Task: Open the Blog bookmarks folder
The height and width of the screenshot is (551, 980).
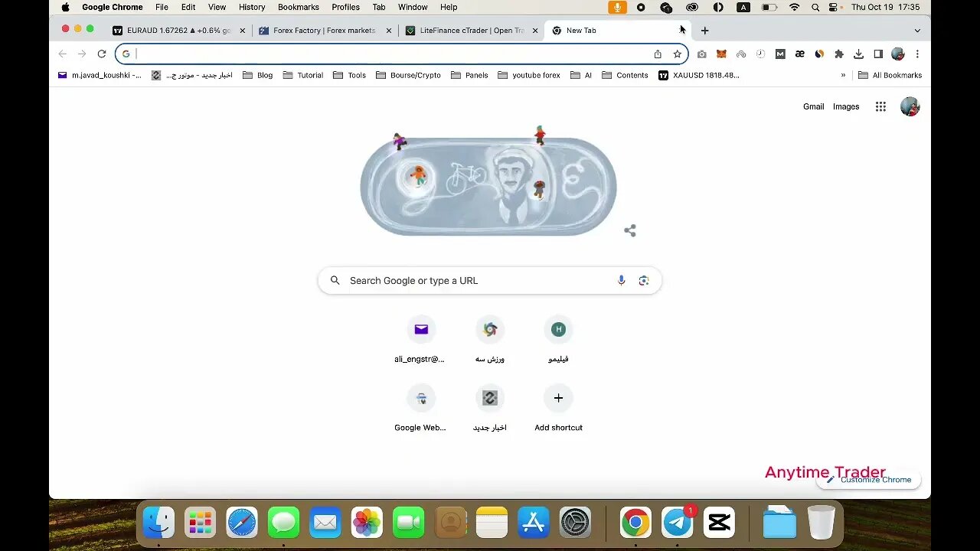Action: (x=257, y=76)
